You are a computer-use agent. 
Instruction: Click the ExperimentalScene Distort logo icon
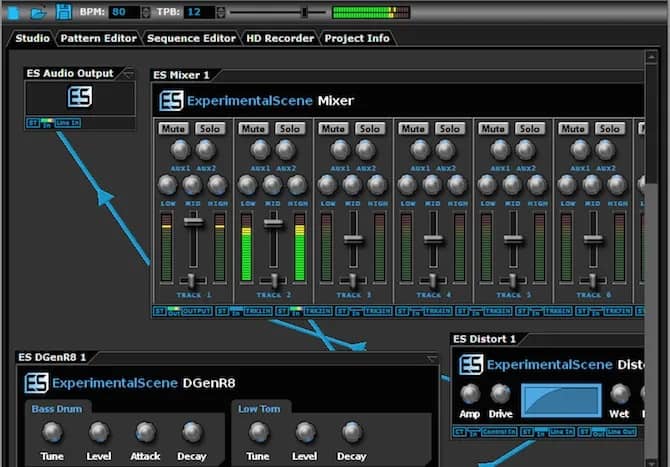pyautogui.click(x=471, y=364)
